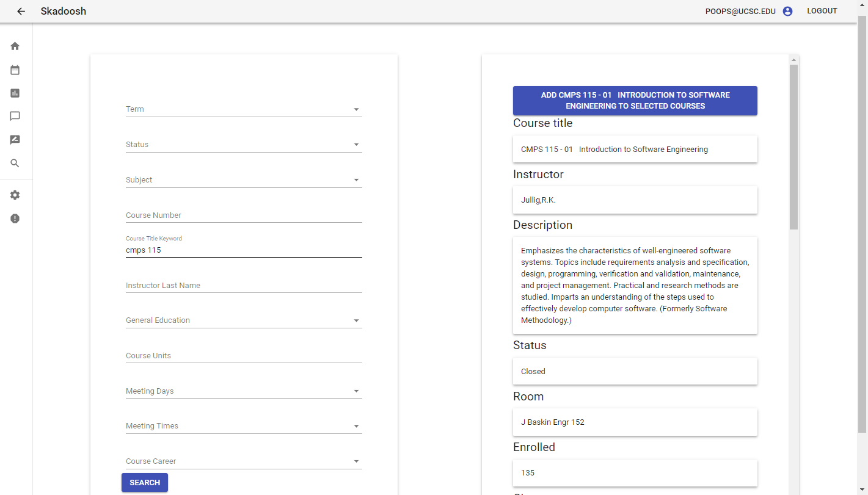
Task: Focus the Course Units field
Action: click(244, 356)
